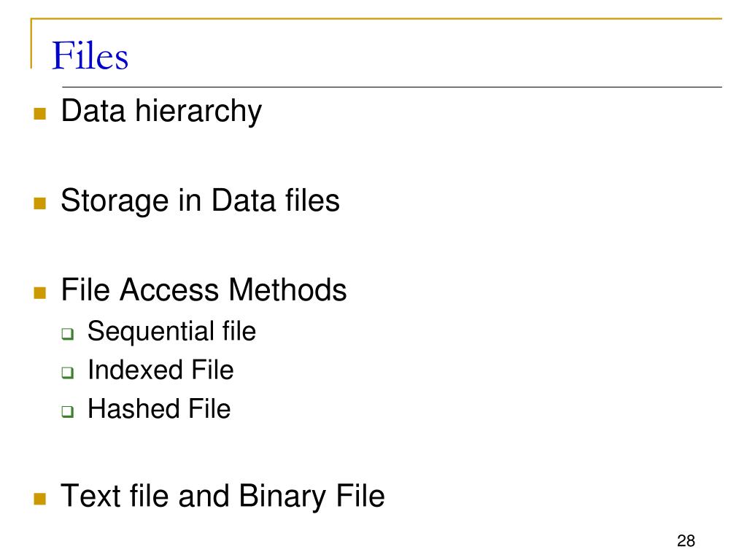Select the Data hierarchy bullet text
Screen dimensions: 747x560
click(161, 112)
